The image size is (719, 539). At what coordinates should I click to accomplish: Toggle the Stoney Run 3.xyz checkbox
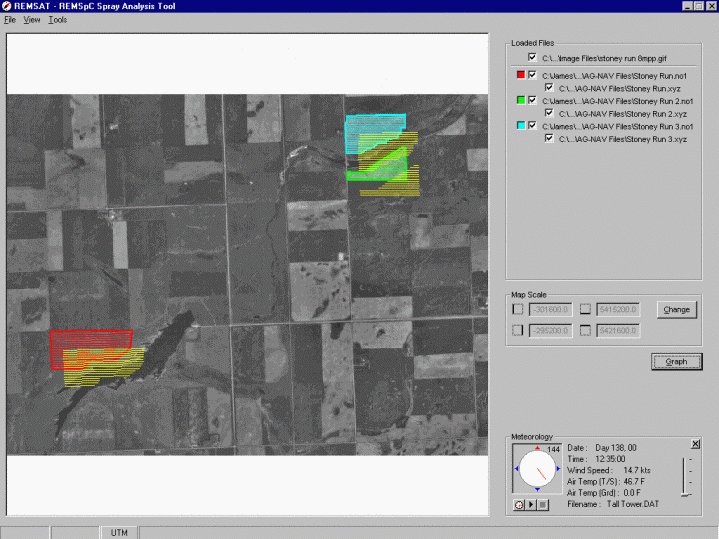549,139
